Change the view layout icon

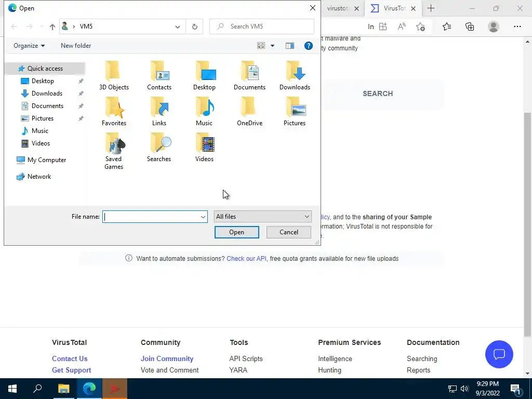tap(261, 46)
